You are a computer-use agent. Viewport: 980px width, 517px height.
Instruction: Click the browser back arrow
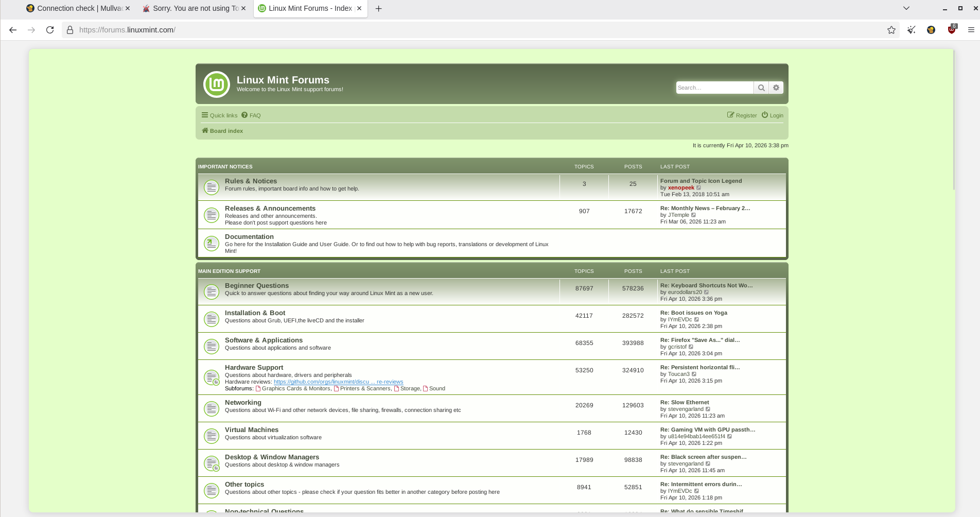pyautogui.click(x=13, y=30)
